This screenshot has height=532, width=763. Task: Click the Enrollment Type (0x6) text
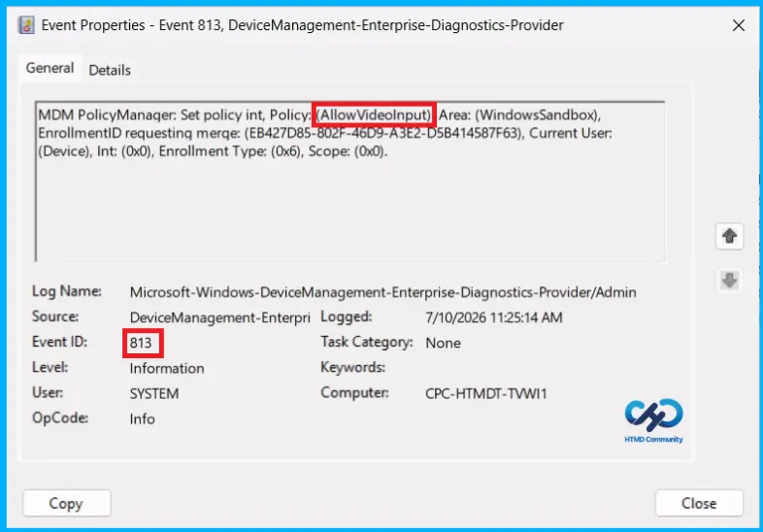pyautogui.click(x=230, y=151)
